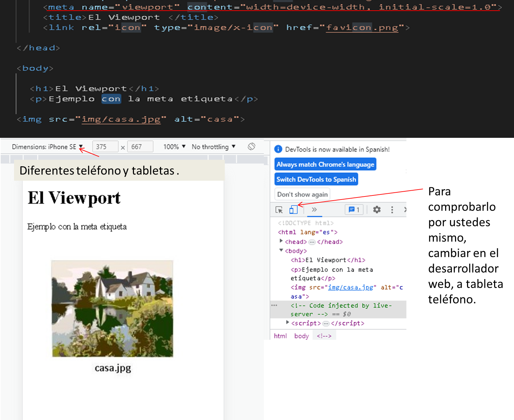
Task: Select the h1 El Viewport row in DOM
Action: coord(328,260)
